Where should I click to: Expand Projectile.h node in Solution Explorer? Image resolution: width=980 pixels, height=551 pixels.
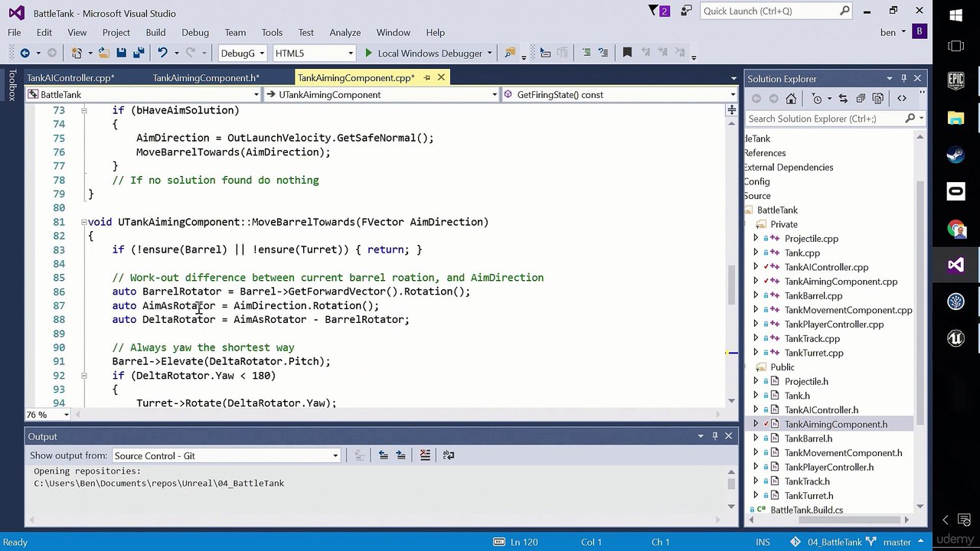756,381
